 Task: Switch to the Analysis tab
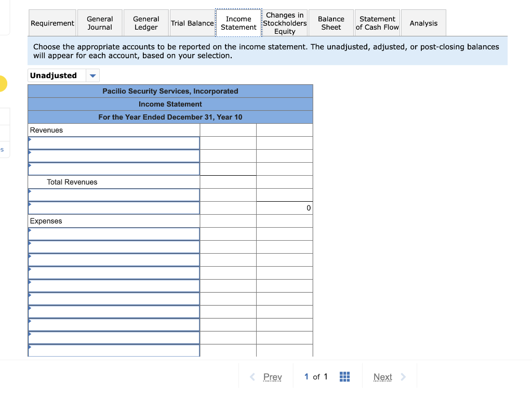423,23
